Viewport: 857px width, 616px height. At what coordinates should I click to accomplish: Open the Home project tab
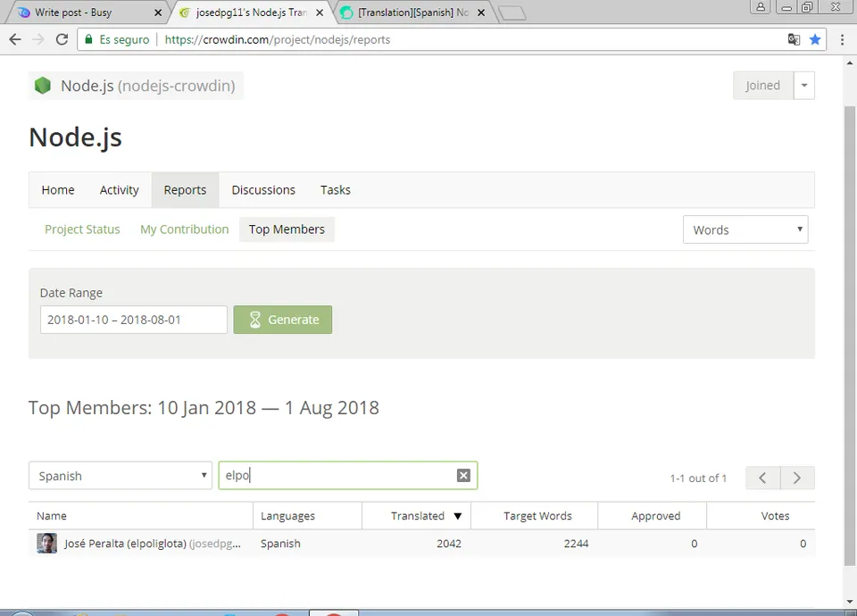[x=58, y=189]
